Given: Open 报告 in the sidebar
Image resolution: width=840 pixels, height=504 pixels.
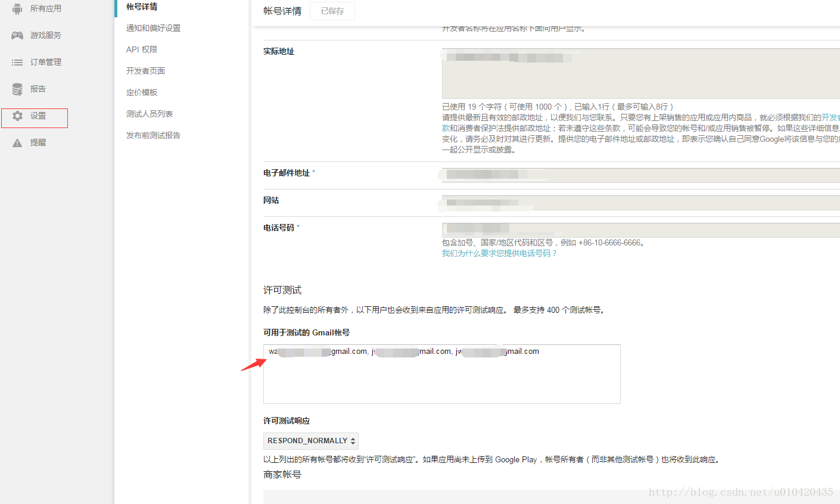Looking at the screenshot, I should (38, 89).
